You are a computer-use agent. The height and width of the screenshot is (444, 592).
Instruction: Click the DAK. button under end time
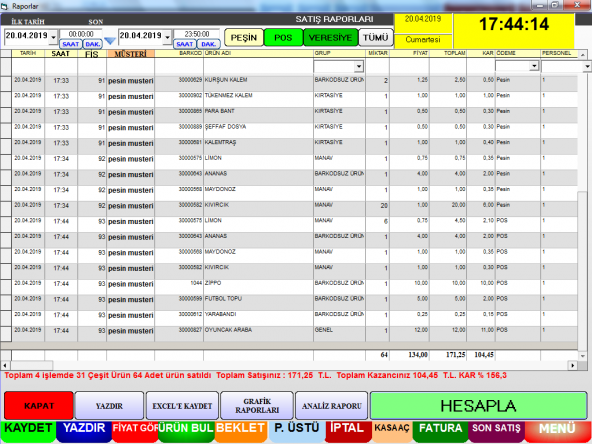click(208, 44)
